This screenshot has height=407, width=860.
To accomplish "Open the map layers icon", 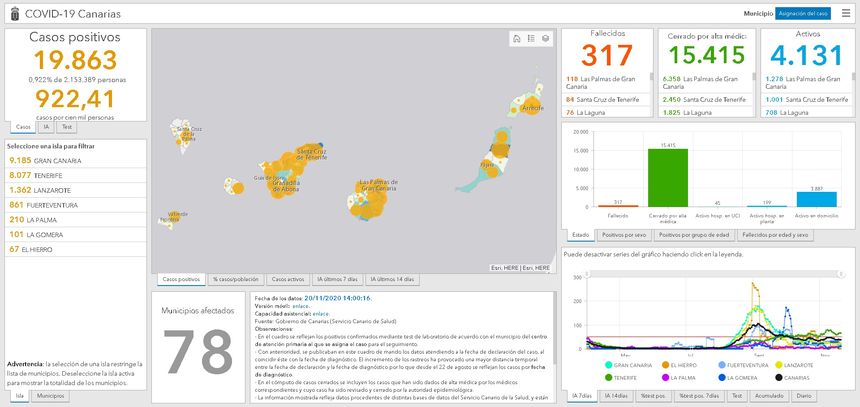I will pos(545,39).
